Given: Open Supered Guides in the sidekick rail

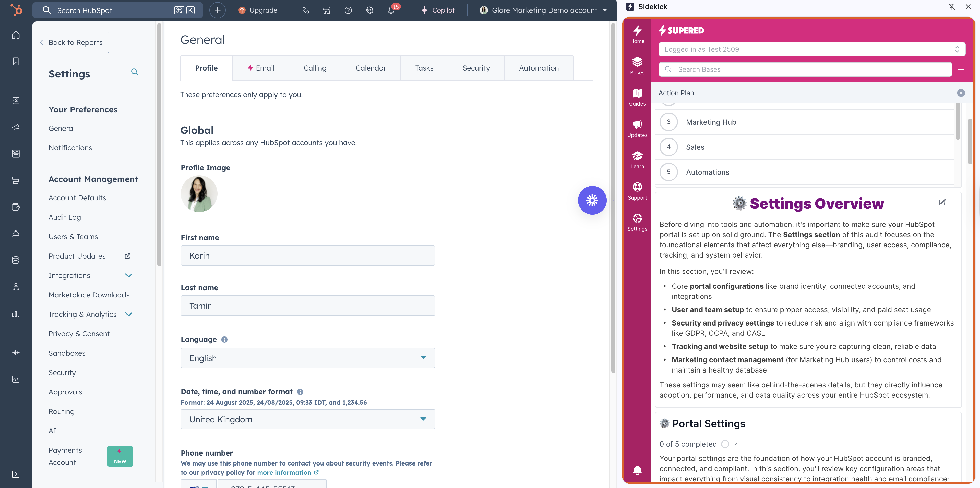Looking at the screenshot, I should click(x=637, y=97).
